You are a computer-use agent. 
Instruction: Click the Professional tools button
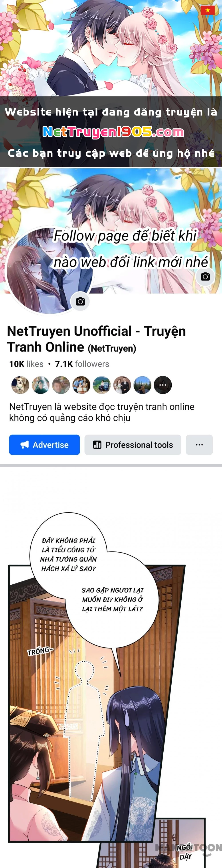(x=133, y=445)
